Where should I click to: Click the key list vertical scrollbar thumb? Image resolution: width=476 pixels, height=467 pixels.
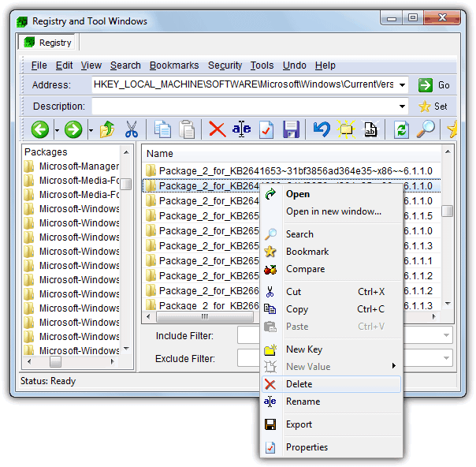pyautogui.click(x=447, y=211)
